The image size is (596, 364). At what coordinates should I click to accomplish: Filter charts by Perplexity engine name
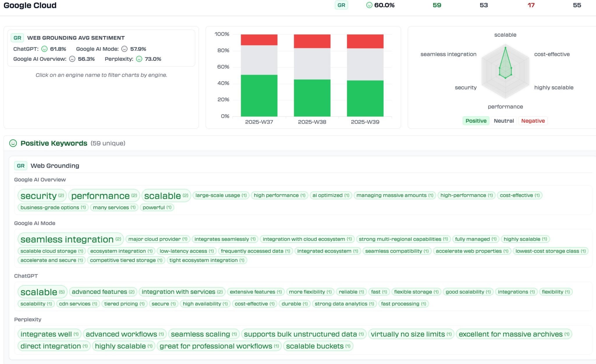click(119, 59)
